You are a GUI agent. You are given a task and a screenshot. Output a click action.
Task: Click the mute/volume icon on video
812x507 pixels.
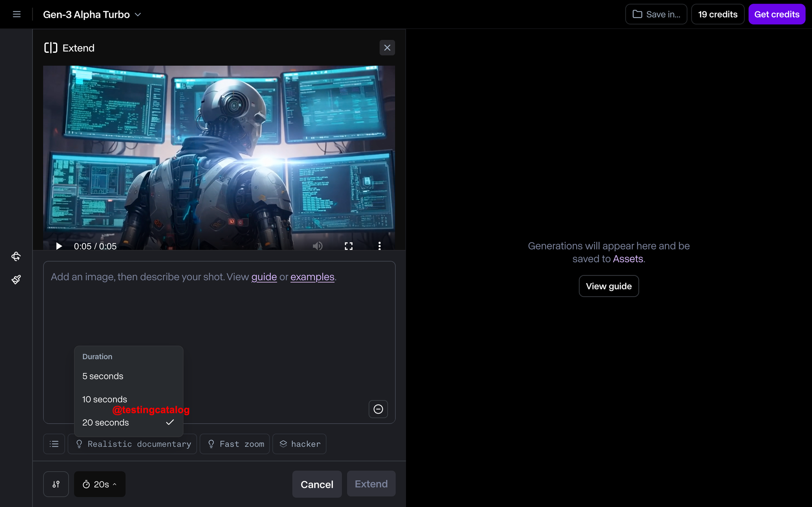pos(318,245)
